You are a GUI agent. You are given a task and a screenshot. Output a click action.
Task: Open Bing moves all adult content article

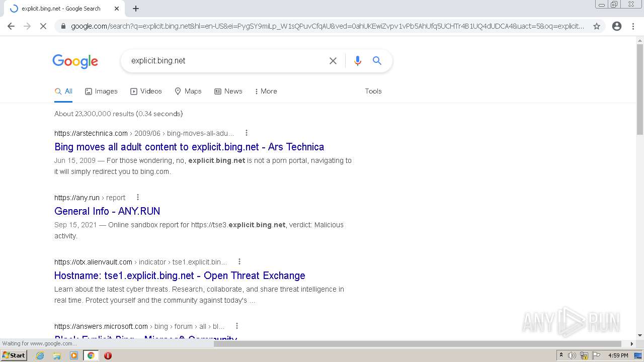coord(189,147)
